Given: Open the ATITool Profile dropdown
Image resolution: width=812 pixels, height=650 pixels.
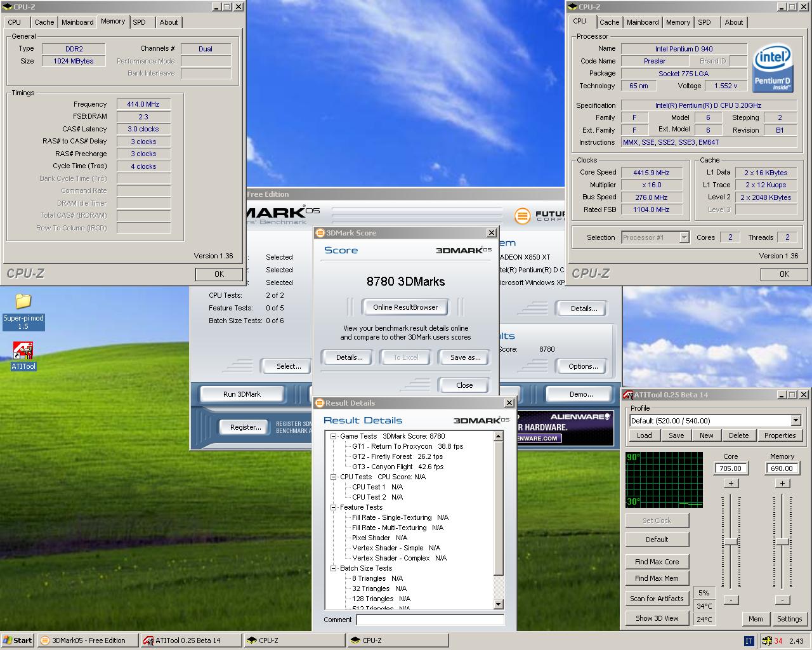Looking at the screenshot, I should click(x=796, y=420).
